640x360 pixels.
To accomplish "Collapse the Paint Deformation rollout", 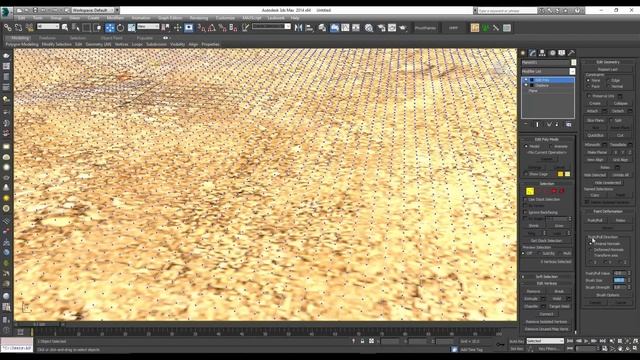I will click(x=608, y=211).
